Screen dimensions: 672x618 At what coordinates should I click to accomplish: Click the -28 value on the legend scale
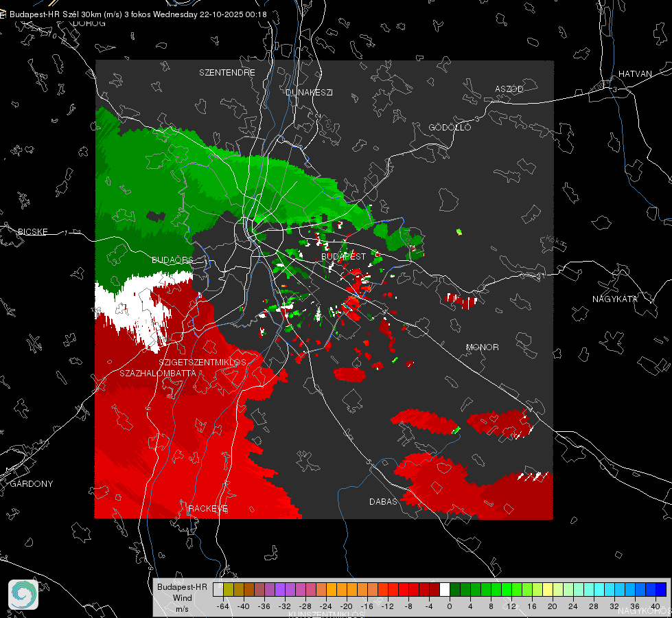coord(305,606)
